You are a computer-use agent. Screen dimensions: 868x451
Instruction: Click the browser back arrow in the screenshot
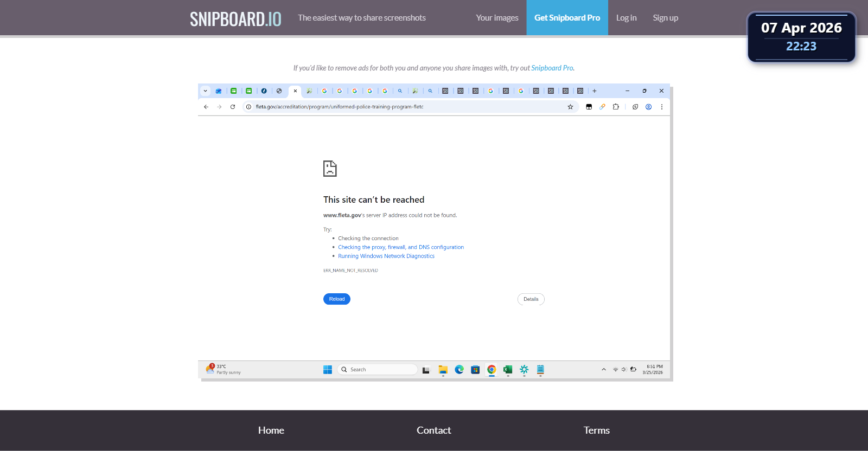point(206,107)
